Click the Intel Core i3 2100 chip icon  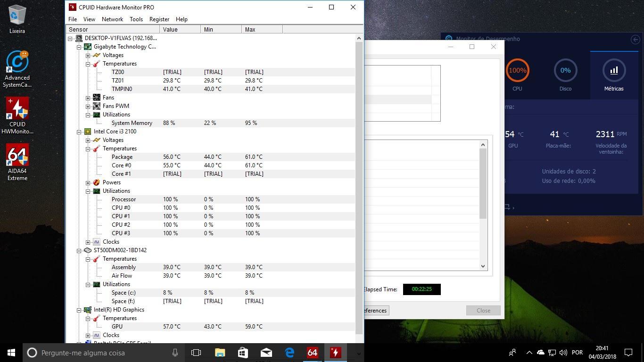(88, 132)
